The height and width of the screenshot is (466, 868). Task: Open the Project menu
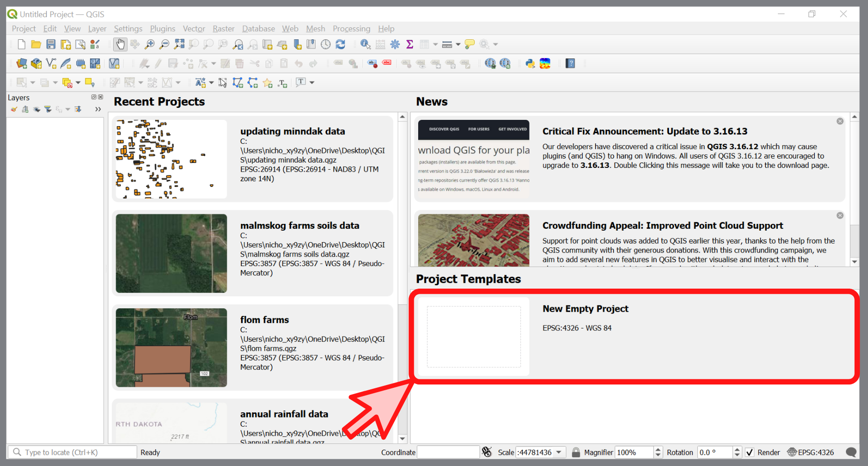pyautogui.click(x=23, y=29)
